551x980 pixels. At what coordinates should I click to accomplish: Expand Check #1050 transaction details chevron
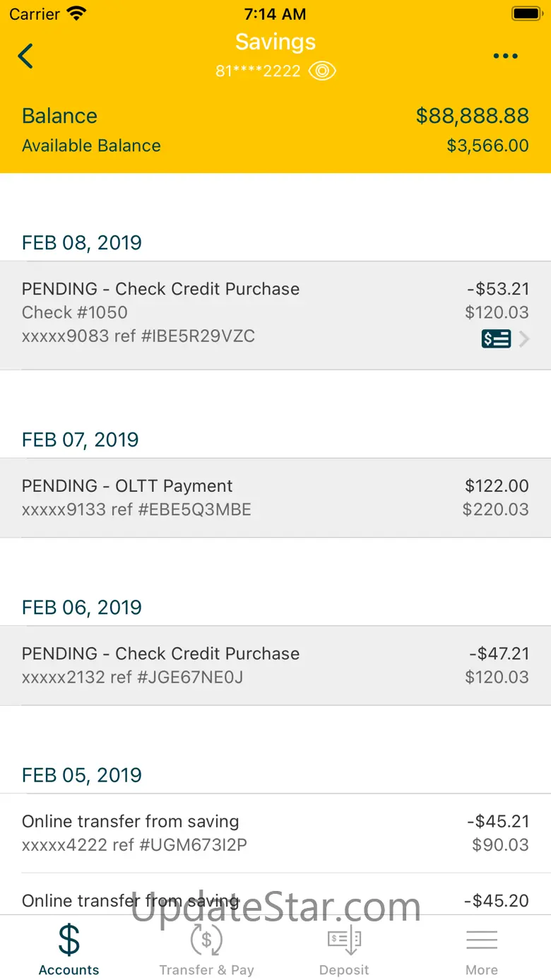(x=524, y=339)
